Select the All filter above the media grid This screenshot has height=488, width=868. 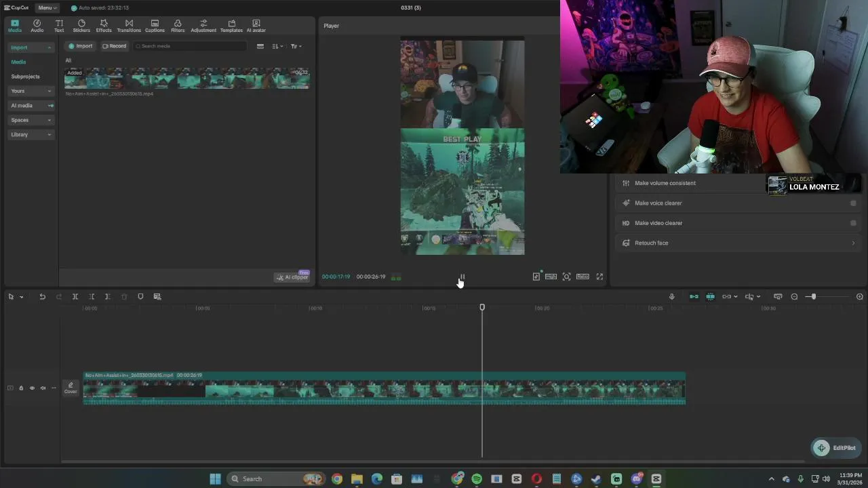point(68,60)
